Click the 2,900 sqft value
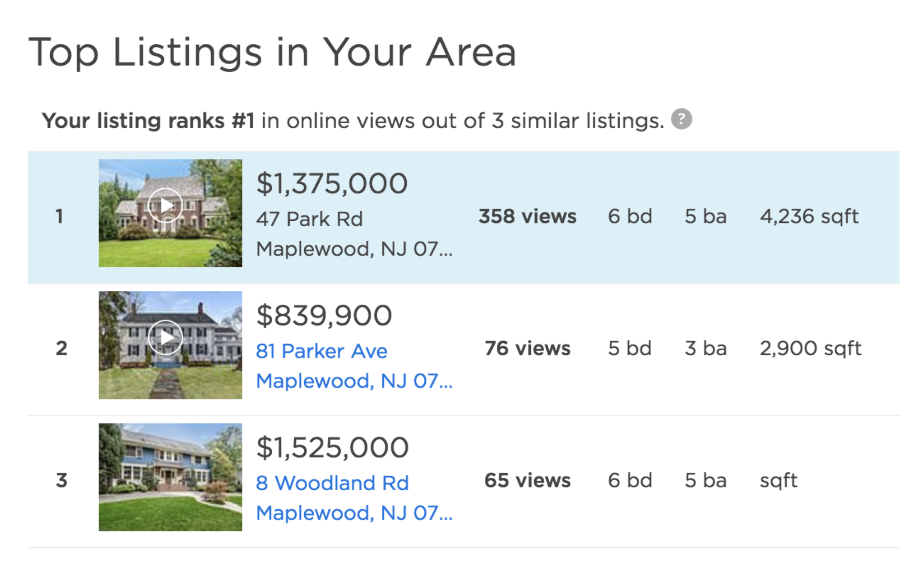Screen dimensions: 924x570 [810, 349]
